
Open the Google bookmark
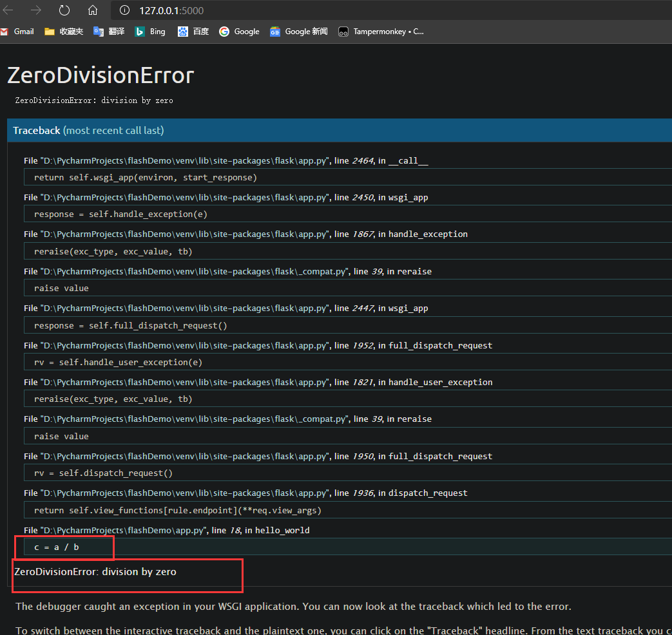238,31
